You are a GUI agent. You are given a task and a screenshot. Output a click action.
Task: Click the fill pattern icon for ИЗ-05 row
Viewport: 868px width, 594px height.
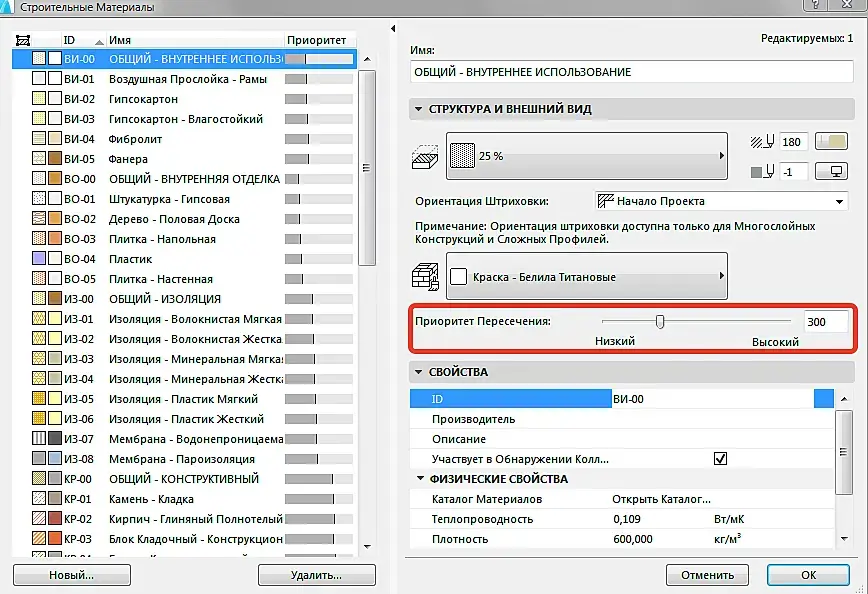point(39,399)
